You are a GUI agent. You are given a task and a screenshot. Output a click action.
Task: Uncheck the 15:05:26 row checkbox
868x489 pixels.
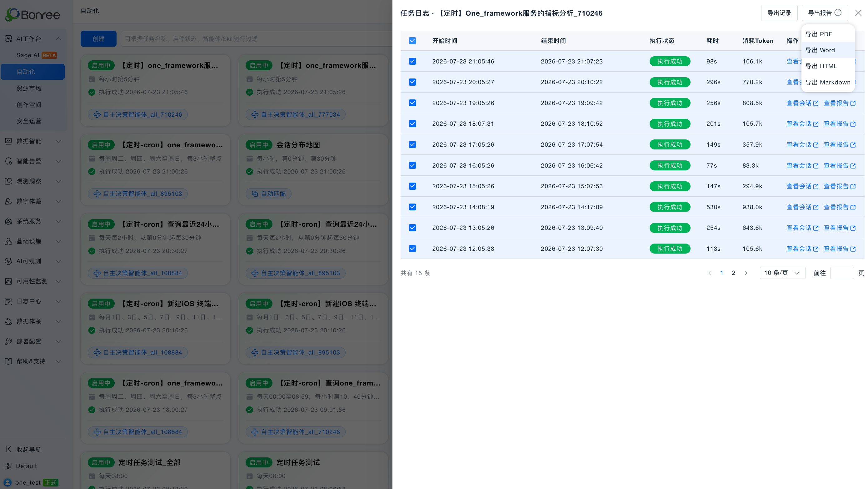coord(412,186)
